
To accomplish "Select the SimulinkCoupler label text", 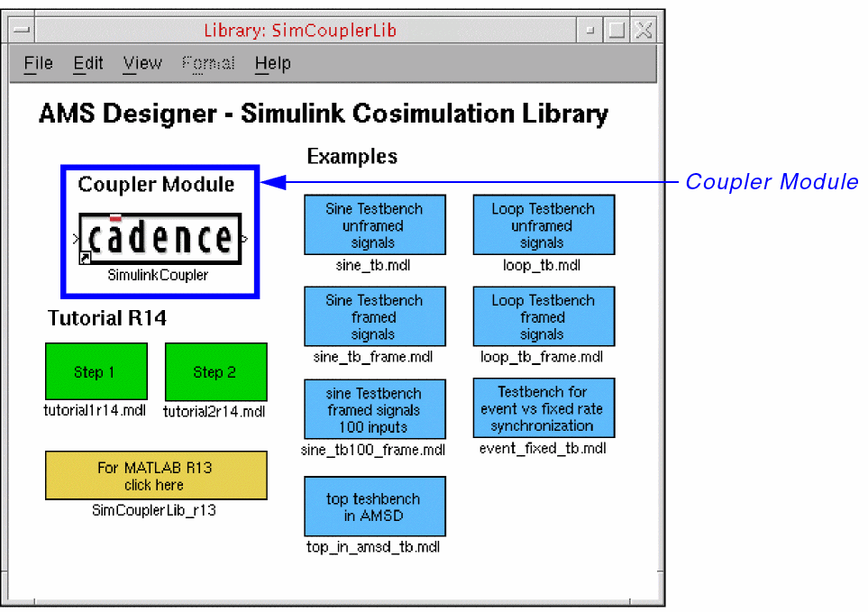I will [x=158, y=275].
